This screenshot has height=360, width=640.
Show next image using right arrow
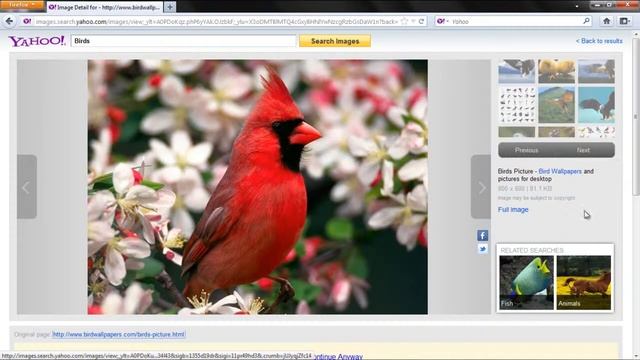481,187
